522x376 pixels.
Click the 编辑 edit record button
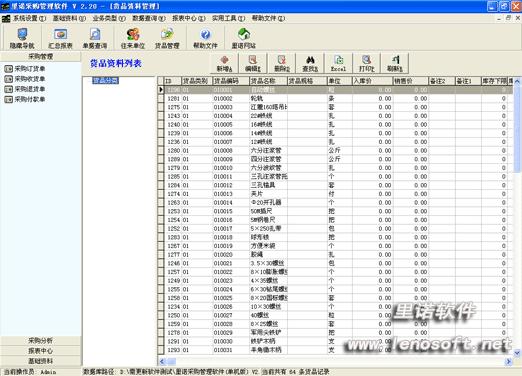tap(253, 63)
